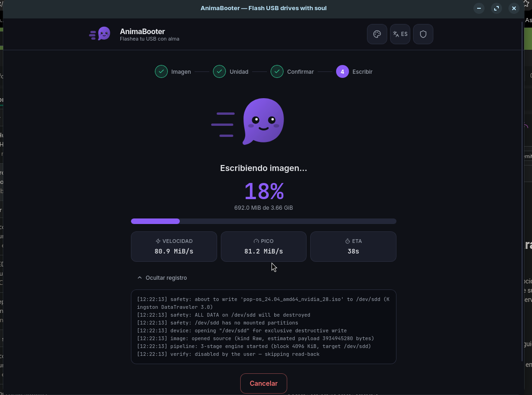The width and height of the screenshot is (532, 395).
Task: Click the Unidad step checkmark circle
Action: click(219, 71)
